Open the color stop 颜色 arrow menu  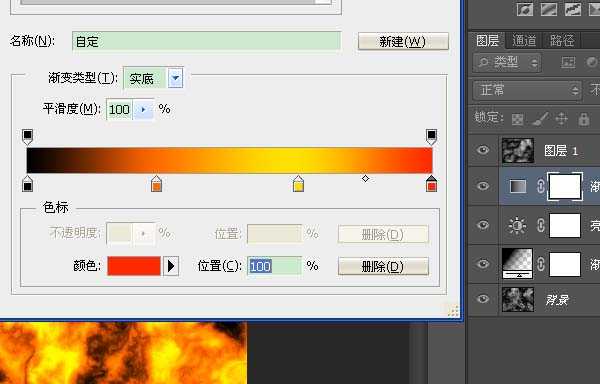[171, 266]
